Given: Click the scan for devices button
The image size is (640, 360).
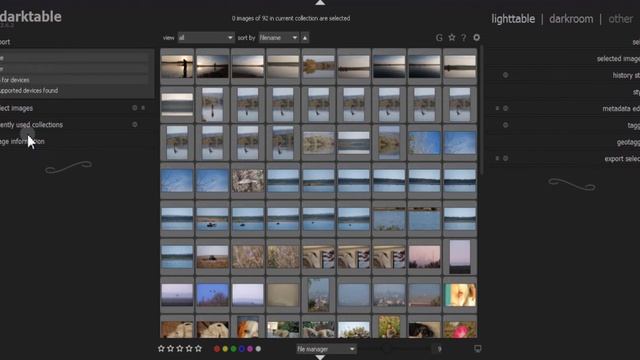Looking at the screenshot, I should click(x=74, y=80).
